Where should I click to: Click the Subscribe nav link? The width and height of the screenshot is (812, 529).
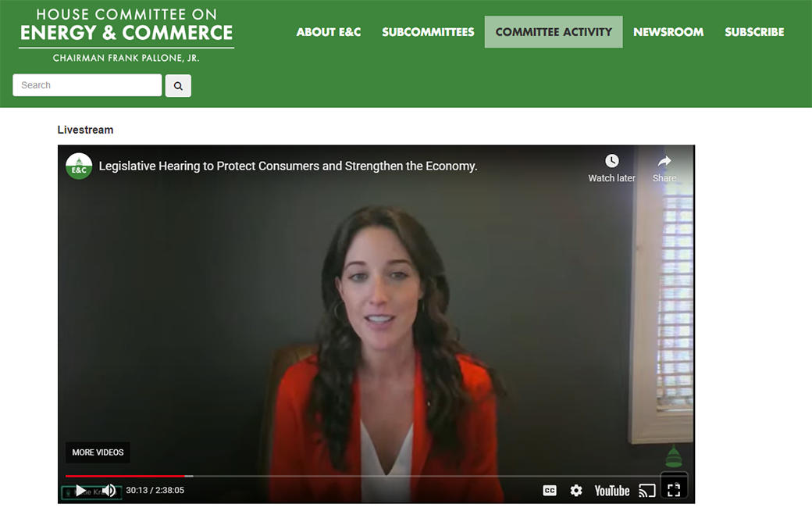tap(754, 32)
